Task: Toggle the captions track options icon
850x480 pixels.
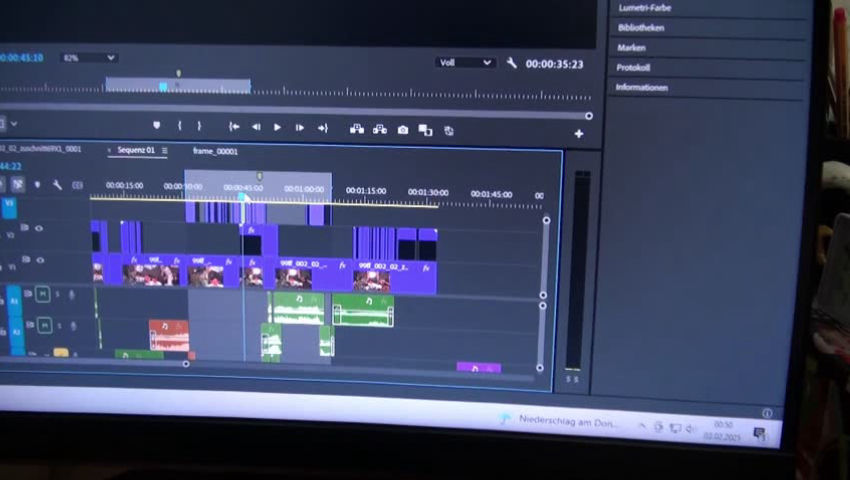Action: 78,185
